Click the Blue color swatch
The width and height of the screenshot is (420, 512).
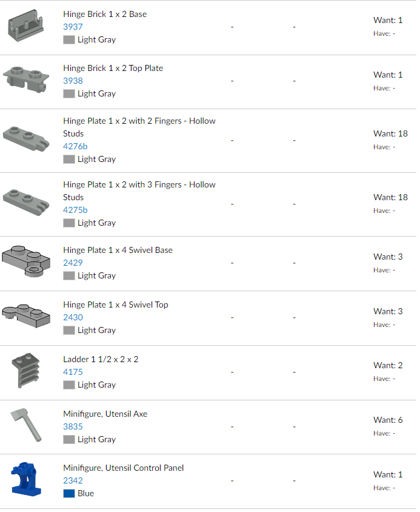69,493
